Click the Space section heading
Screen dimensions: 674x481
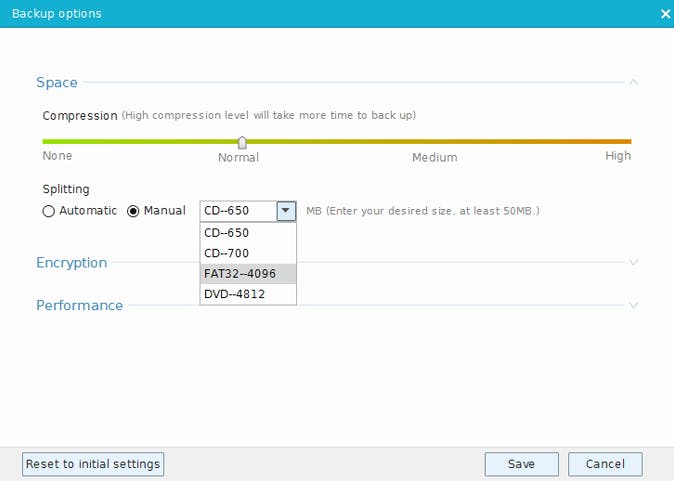click(x=57, y=82)
